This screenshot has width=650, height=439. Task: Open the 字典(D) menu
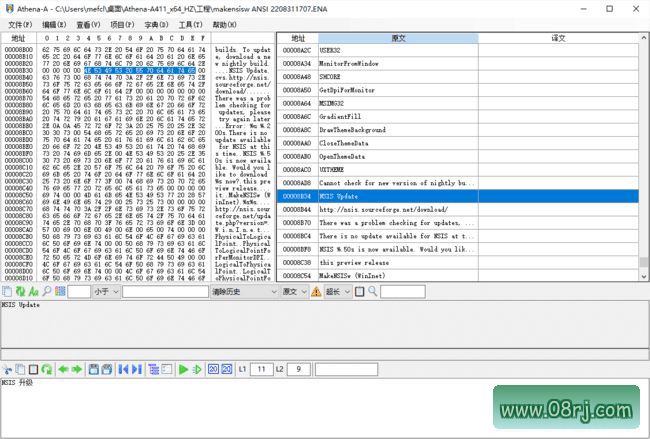pyautogui.click(x=156, y=25)
